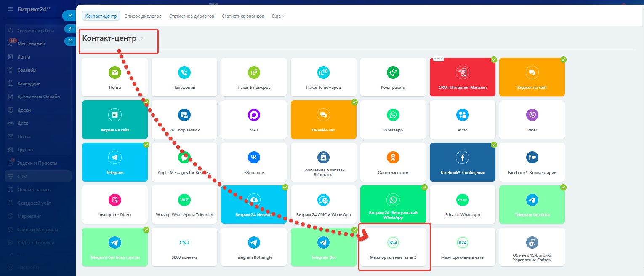Open the WhatsApp channel tile
Screen dimensions: 644x276
[x=393, y=120]
